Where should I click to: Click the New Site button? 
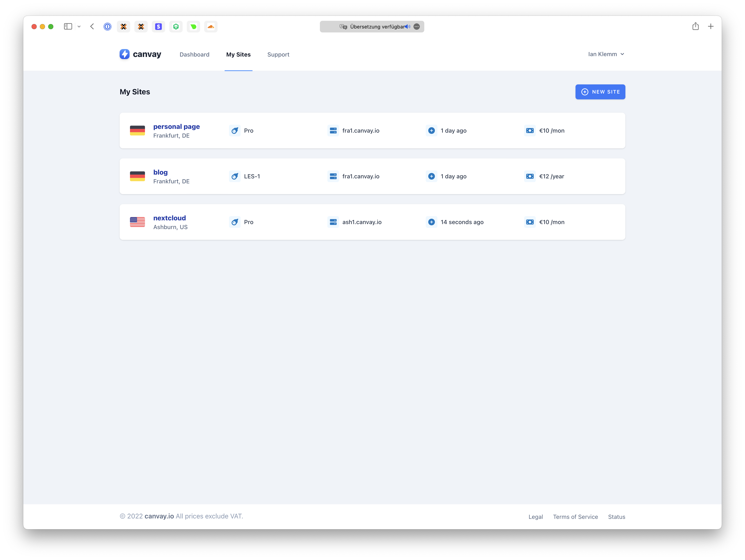pyautogui.click(x=600, y=92)
